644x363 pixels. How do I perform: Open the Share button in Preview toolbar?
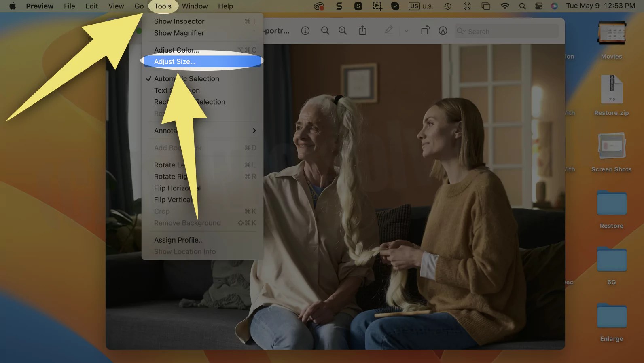click(362, 31)
